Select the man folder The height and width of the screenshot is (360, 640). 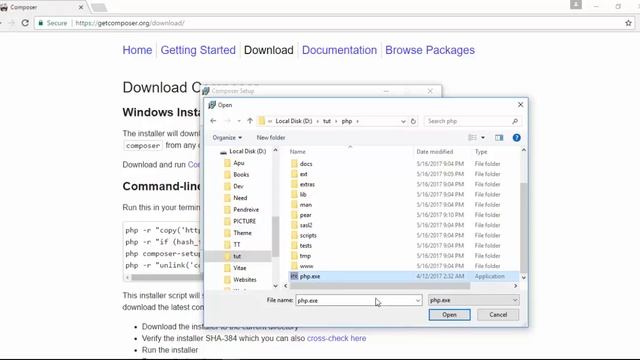pos(305,204)
